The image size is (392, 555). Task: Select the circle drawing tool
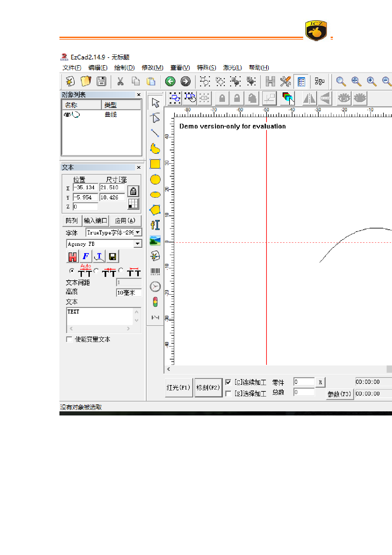point(155,179)
